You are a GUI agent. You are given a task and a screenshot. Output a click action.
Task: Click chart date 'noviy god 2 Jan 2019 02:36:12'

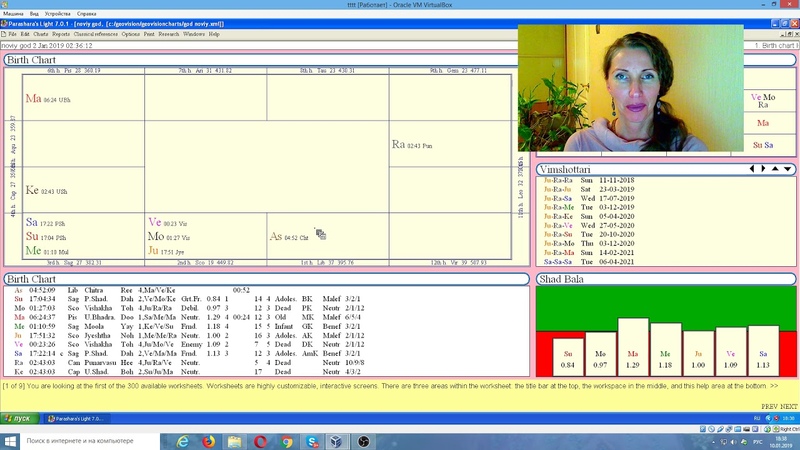tap(47, 45)
